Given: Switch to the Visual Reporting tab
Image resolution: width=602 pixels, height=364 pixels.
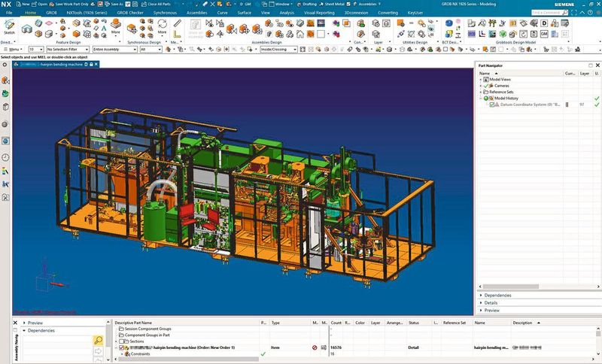Looking at the screenshot, I should coord(319,13).
